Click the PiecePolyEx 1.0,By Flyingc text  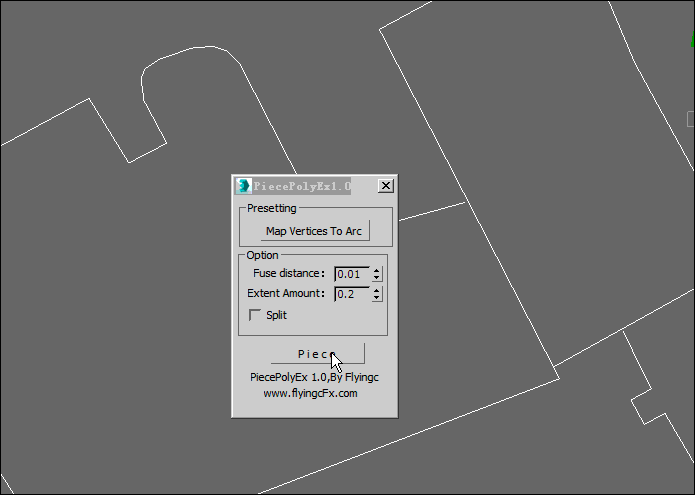(x=314, y=377)
